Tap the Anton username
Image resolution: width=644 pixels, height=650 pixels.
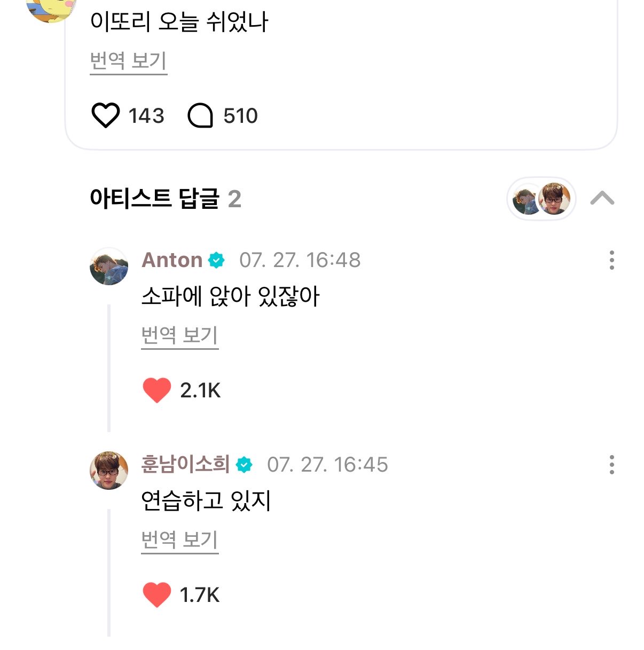(172, 260)
